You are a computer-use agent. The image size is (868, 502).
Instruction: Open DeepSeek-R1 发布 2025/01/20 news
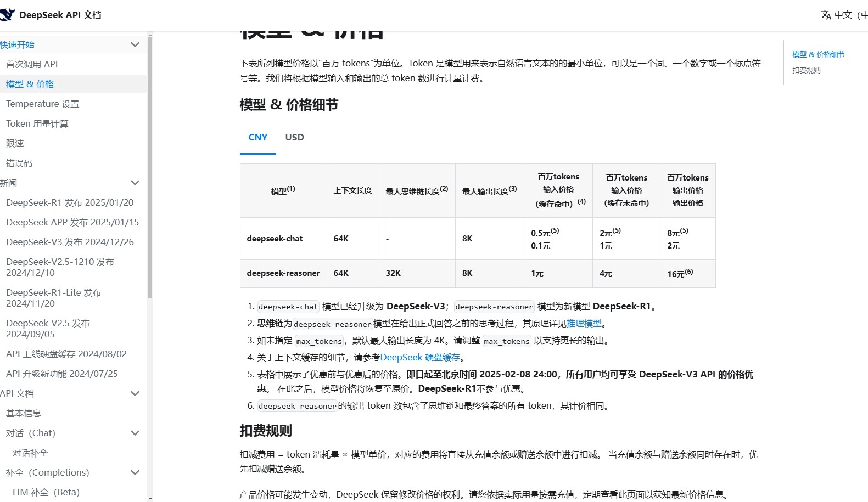(70, 202)
